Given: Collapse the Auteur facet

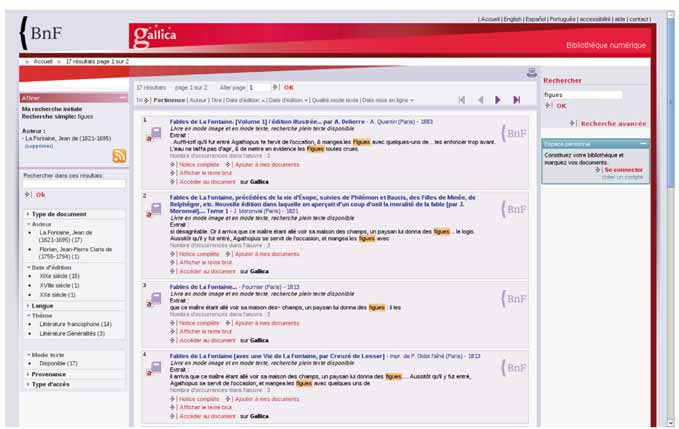Looking at the screenshot, I should point(39,224).
